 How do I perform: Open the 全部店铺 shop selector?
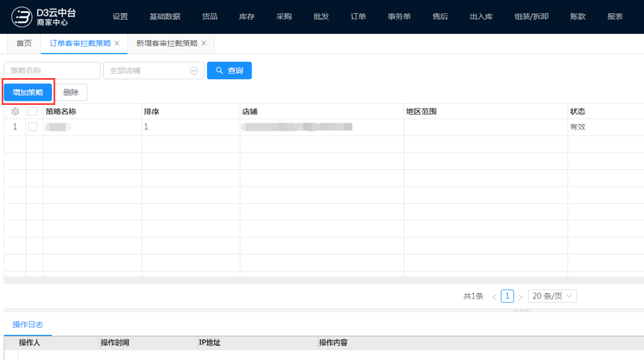[x=154, y=70]
